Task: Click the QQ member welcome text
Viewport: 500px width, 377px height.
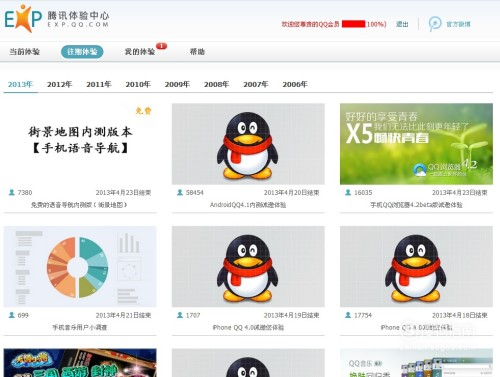Action: tap(310, 24)
